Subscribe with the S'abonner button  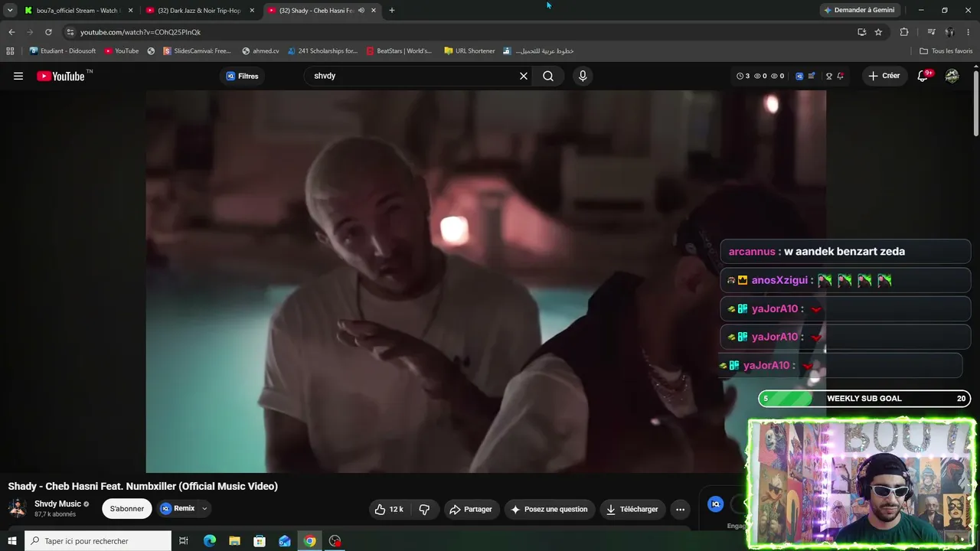coord(127,509)
